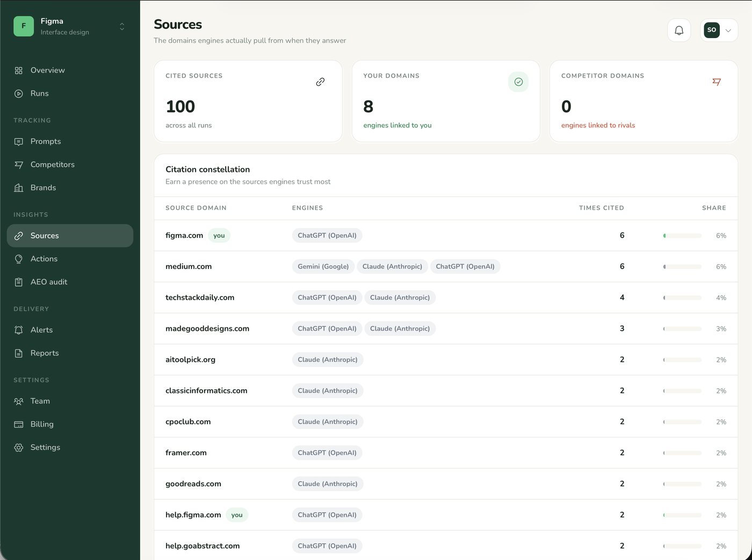The height and width of the screenshot is (560, 752).
Task: Click ChatGPT (OpenAI) tag on help.goabstract.com row
Action: pyautogui.click(x=327, y=546)
